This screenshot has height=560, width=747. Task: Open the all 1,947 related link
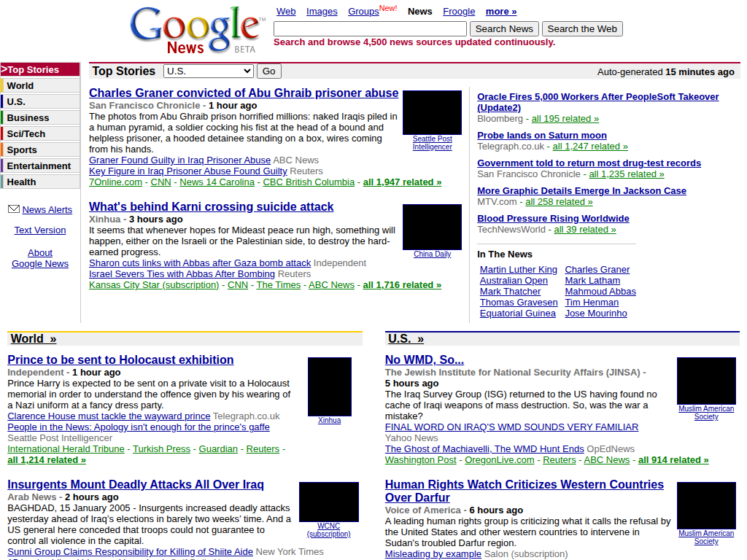(x=402, y=182)
